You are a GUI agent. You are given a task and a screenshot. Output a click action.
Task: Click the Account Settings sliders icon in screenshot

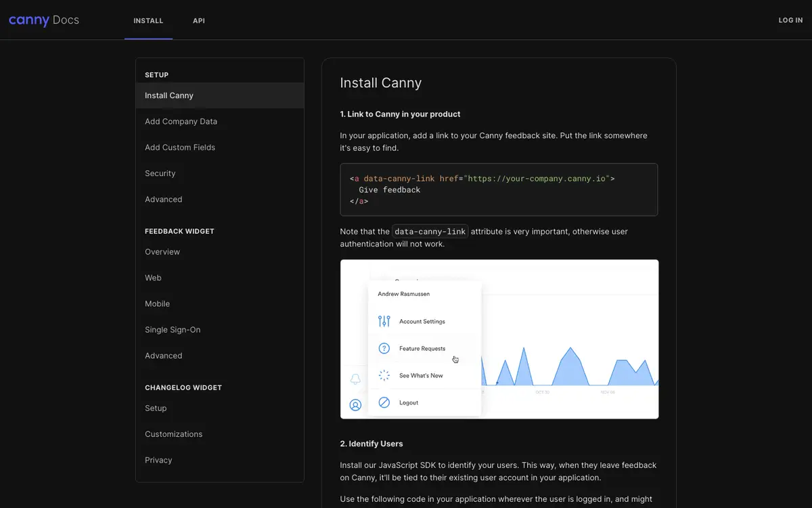click(x=384, y=321)
